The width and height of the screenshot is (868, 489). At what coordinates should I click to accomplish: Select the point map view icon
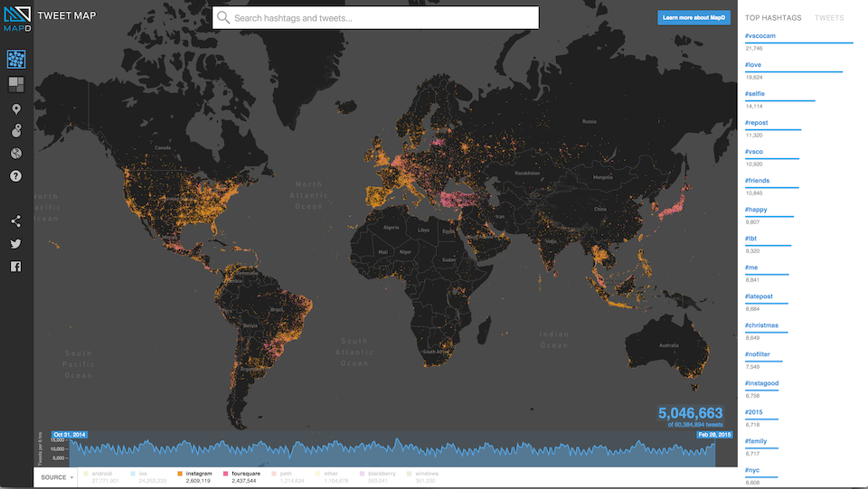[16, 59]
